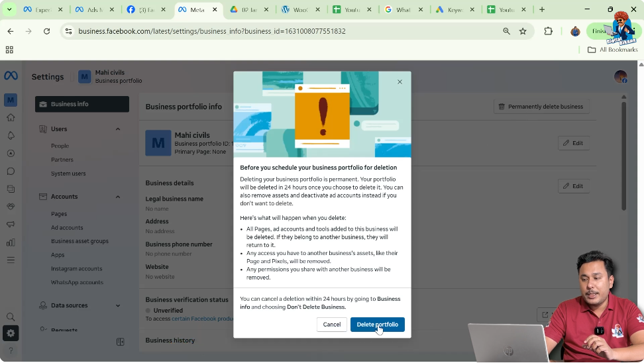
Task: Open the Ads megaphone icon
Action: point(11,224)
